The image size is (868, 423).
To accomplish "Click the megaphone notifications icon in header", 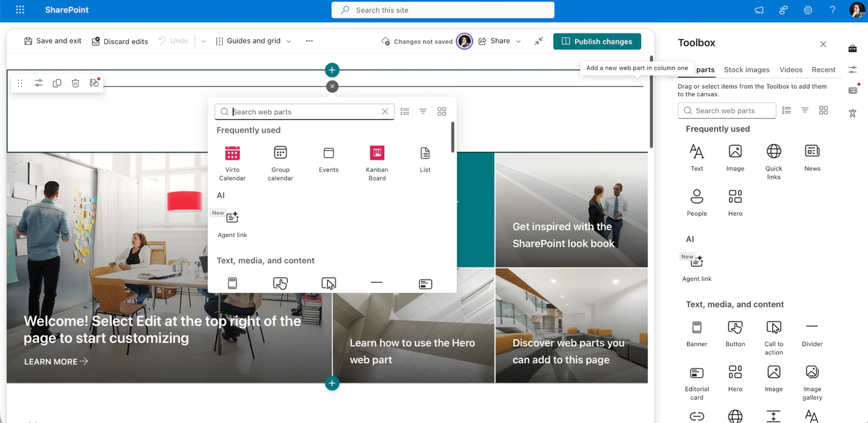I will (x=759, y=10).
